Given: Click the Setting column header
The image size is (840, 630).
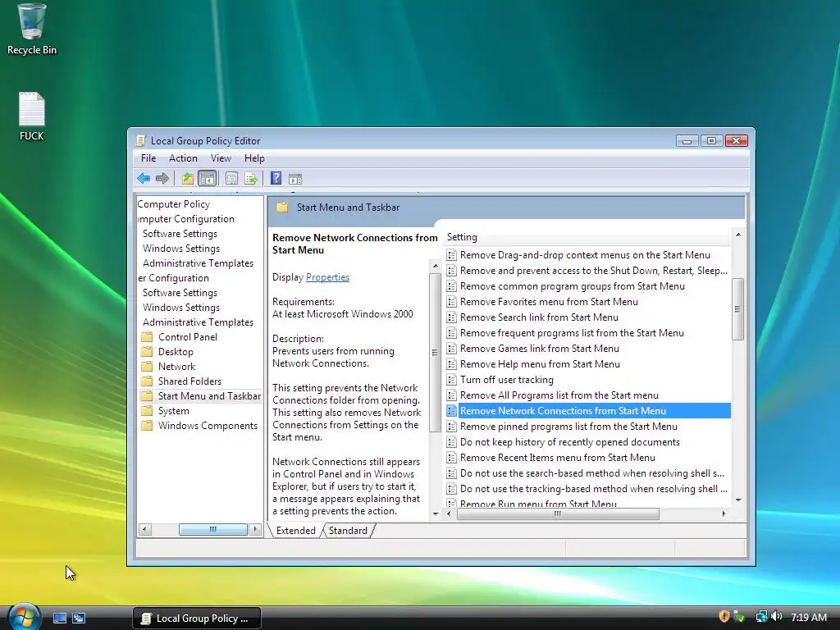Looking at the screenshot, I should point(587,237).
